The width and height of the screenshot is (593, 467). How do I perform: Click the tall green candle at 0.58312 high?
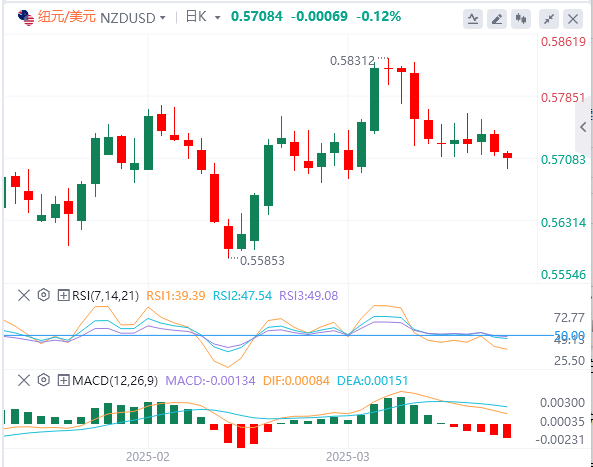click(x=374, y=99)
